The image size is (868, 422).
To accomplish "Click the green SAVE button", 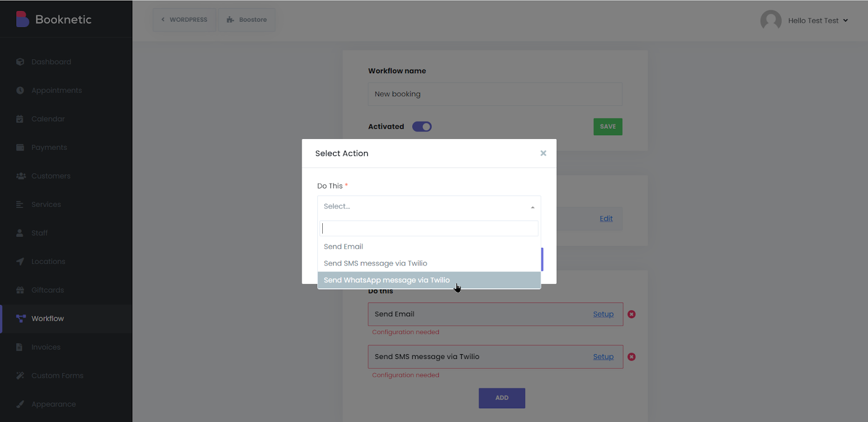I will (608, 127).
